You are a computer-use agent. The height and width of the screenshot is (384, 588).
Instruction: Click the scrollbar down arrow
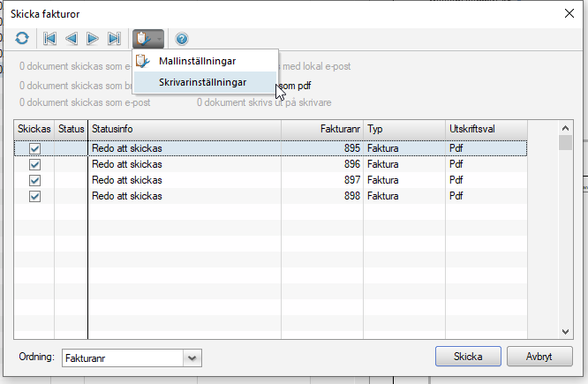coord(566,331)
